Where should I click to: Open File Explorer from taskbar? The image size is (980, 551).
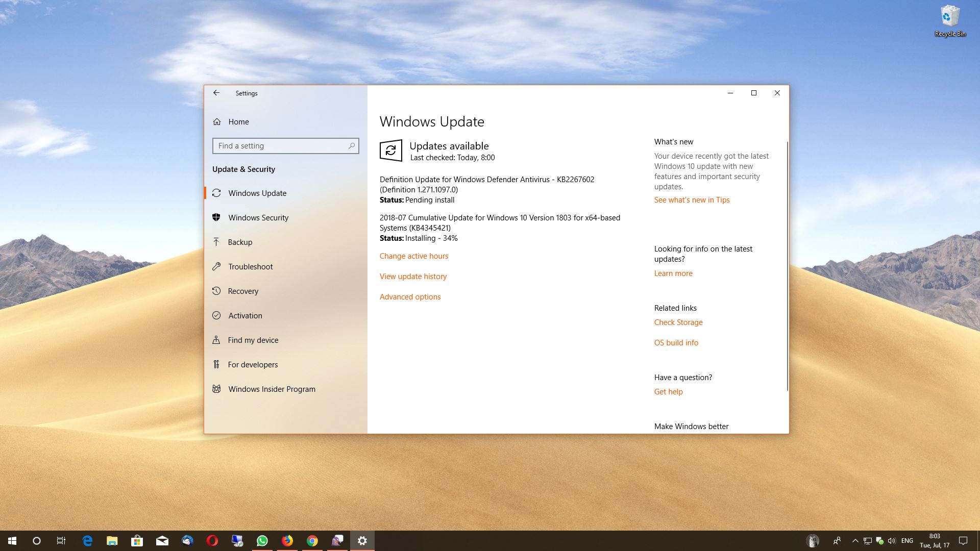[x=112, y=541]
